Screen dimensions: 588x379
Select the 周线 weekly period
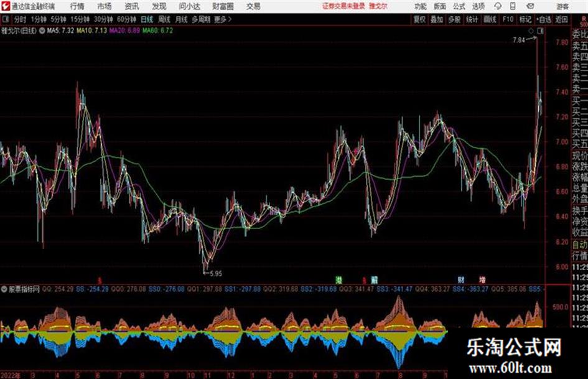click(x=164, y=19)
